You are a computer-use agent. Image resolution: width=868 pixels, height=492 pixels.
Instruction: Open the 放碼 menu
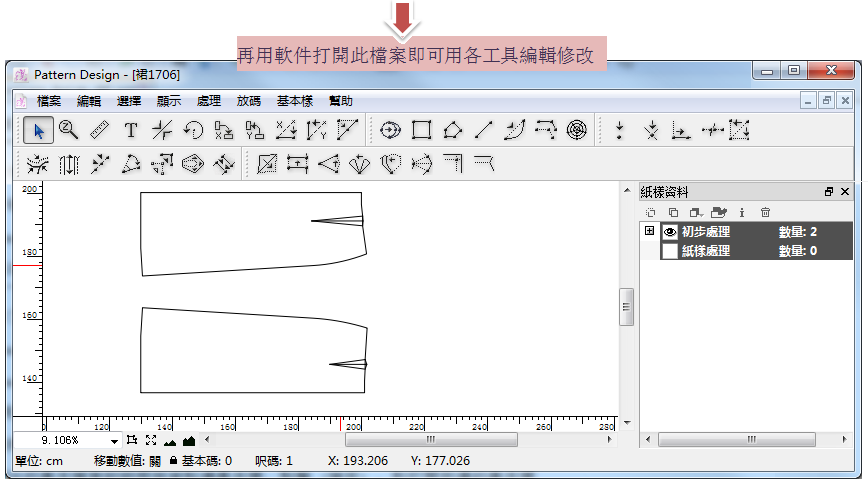249,101
